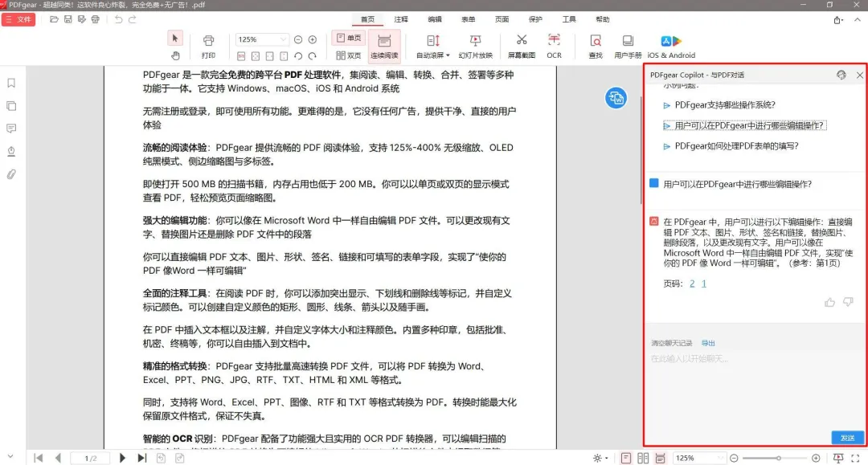Viewport: 868px width, 465px height.
Task: Zoom in with the toolbar plus icon
Action: pos(312,39)
